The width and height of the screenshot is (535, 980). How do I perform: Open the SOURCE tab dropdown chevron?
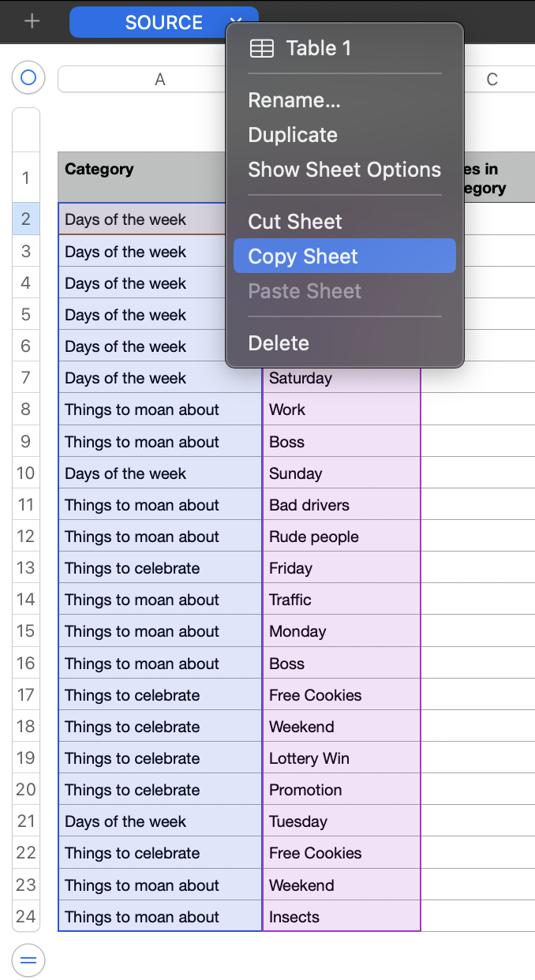pos(235,22)
